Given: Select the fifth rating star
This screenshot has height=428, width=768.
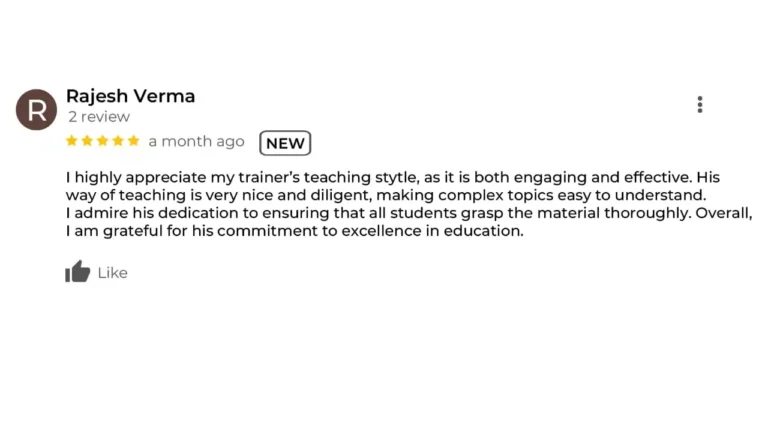Looking at the screenshot, I should pos(134,141).
